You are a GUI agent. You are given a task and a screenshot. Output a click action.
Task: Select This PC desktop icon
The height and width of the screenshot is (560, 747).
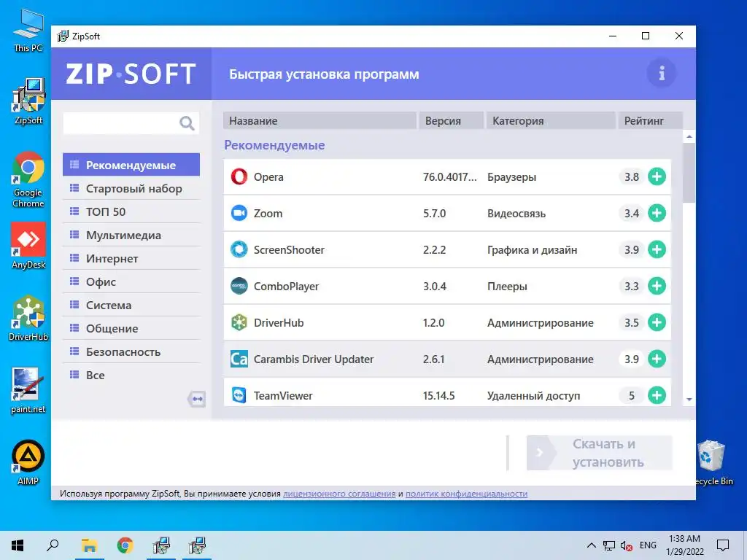[28, 31]
